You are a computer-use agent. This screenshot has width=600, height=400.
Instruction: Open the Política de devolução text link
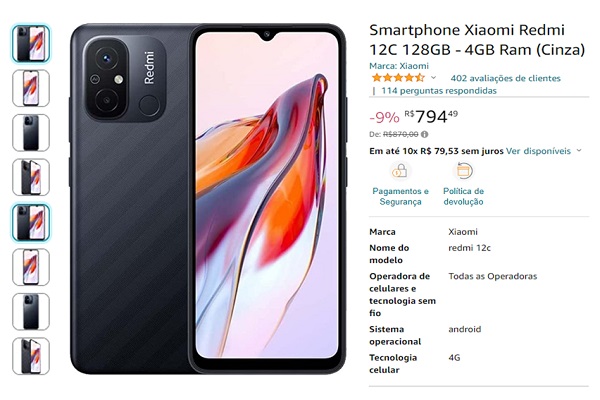pos(463,196)
